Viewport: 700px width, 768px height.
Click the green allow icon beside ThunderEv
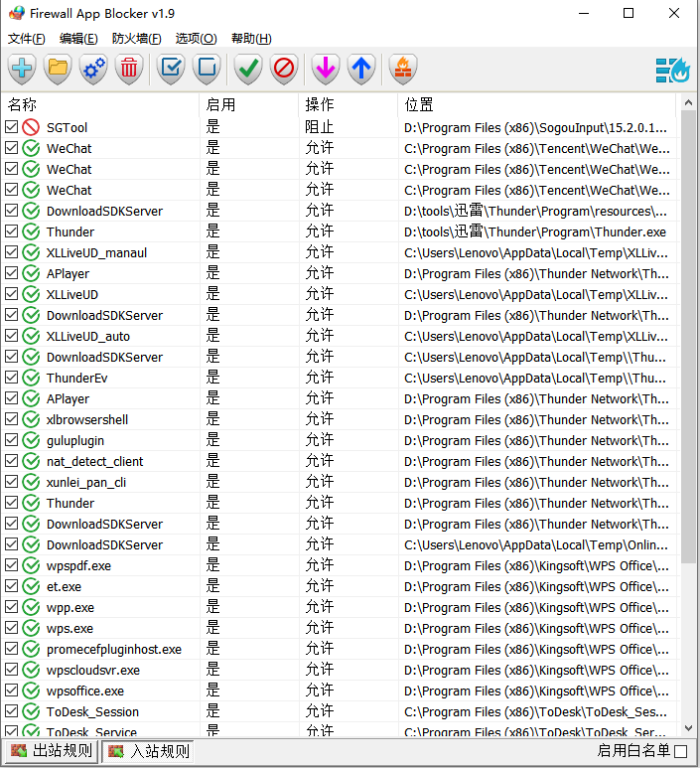pos(31,378)
